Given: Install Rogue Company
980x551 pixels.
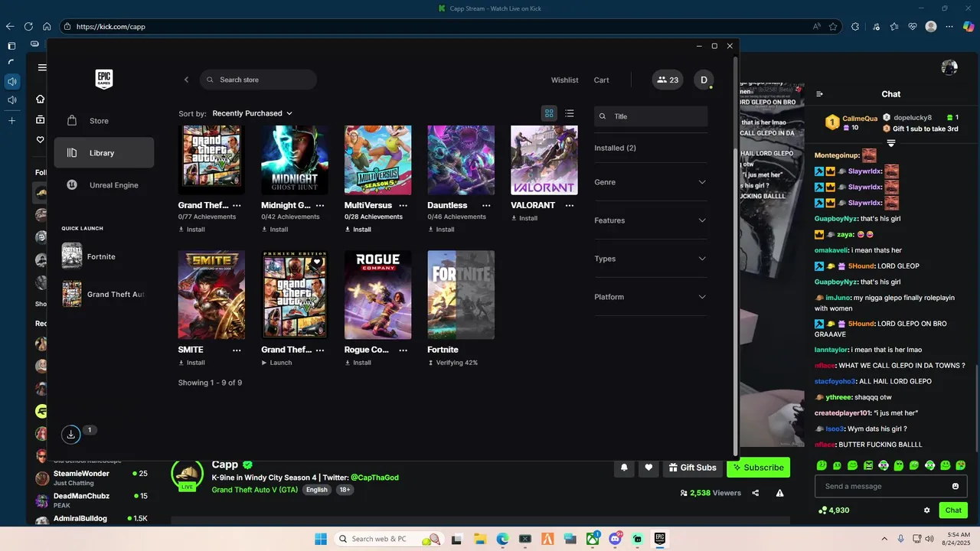Looking at the screenshot, I should point(358,363).
